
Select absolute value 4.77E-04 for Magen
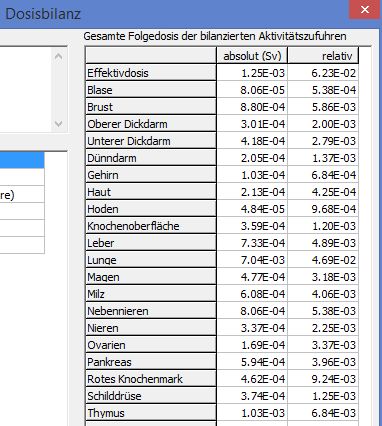[x=252, y=277]
